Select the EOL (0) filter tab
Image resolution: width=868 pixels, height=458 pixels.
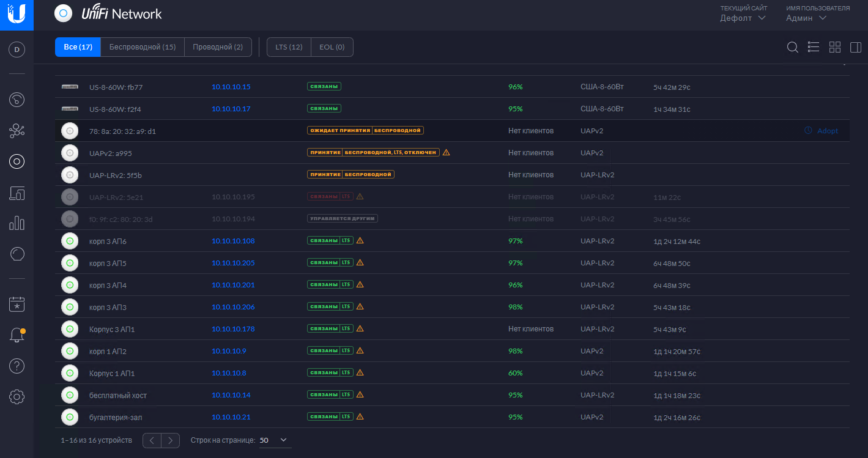click(332, 47)
